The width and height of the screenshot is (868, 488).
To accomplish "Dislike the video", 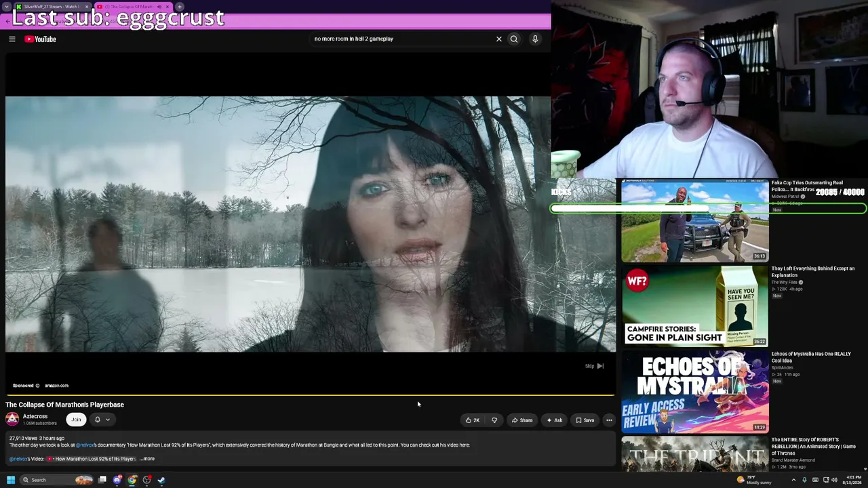I will 494,420.
